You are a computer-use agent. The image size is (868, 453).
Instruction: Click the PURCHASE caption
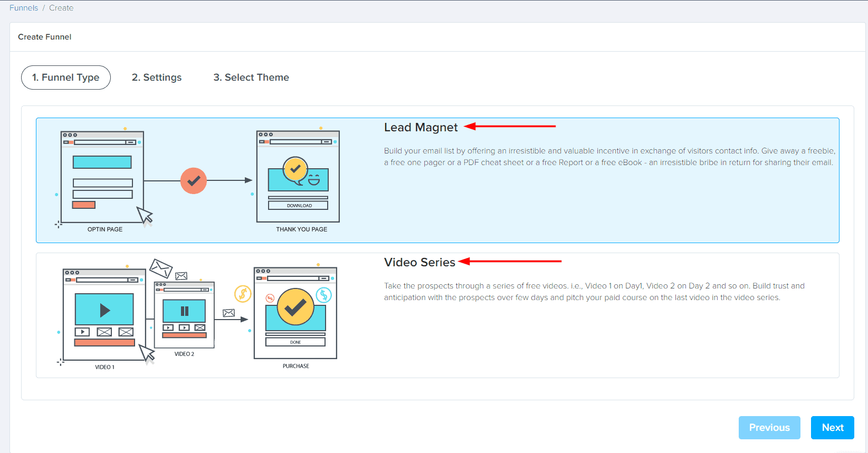click(x=296, y=366)
